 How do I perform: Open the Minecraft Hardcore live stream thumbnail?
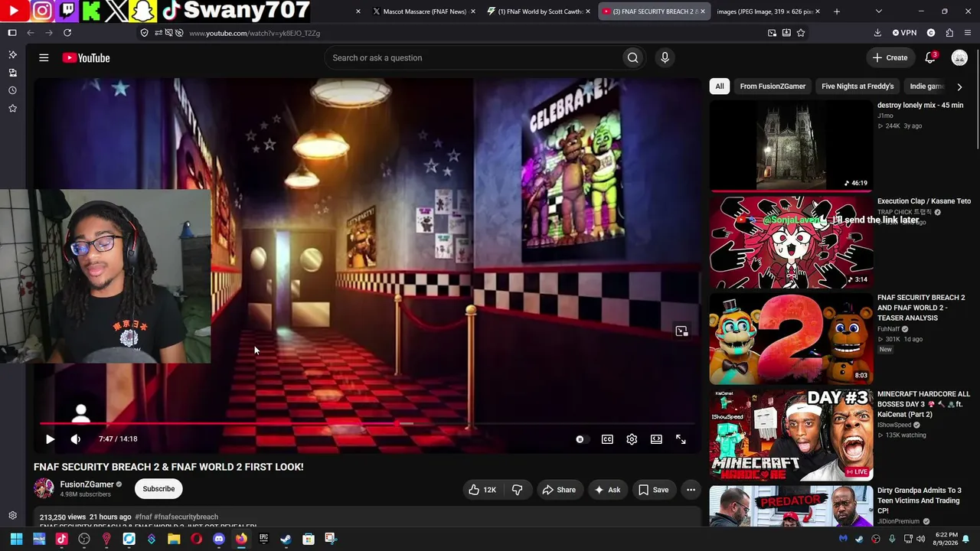pos(791,435)
